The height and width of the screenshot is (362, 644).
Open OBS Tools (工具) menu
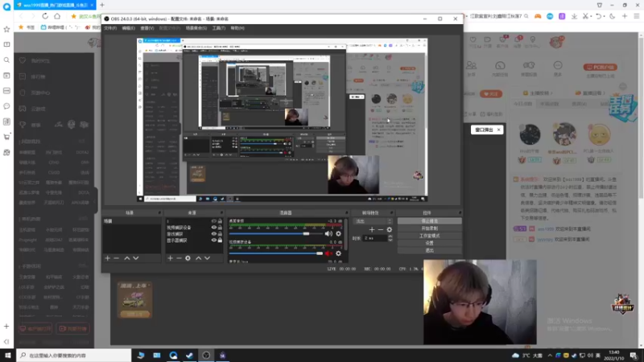point(219,28)
